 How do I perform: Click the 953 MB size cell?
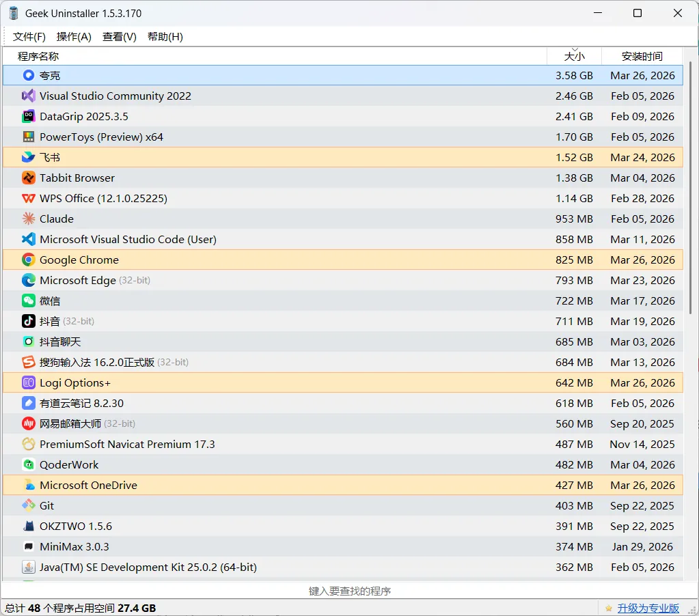click(574, 219)
